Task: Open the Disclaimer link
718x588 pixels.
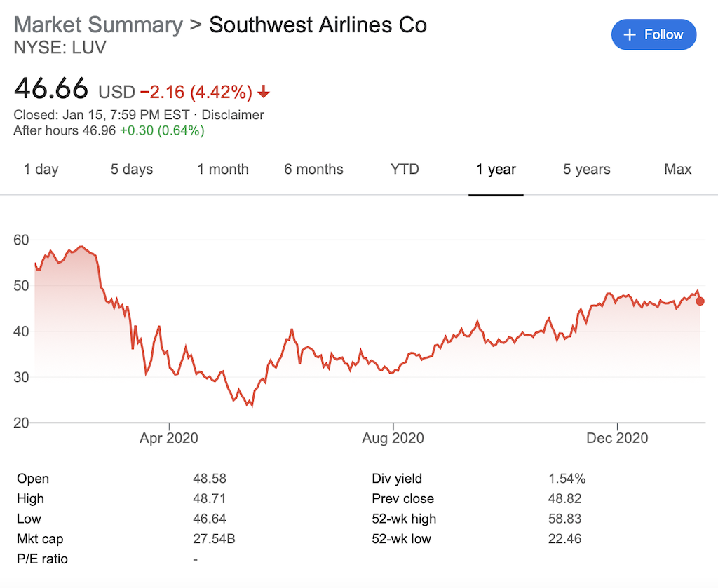Action: point(233,115)
